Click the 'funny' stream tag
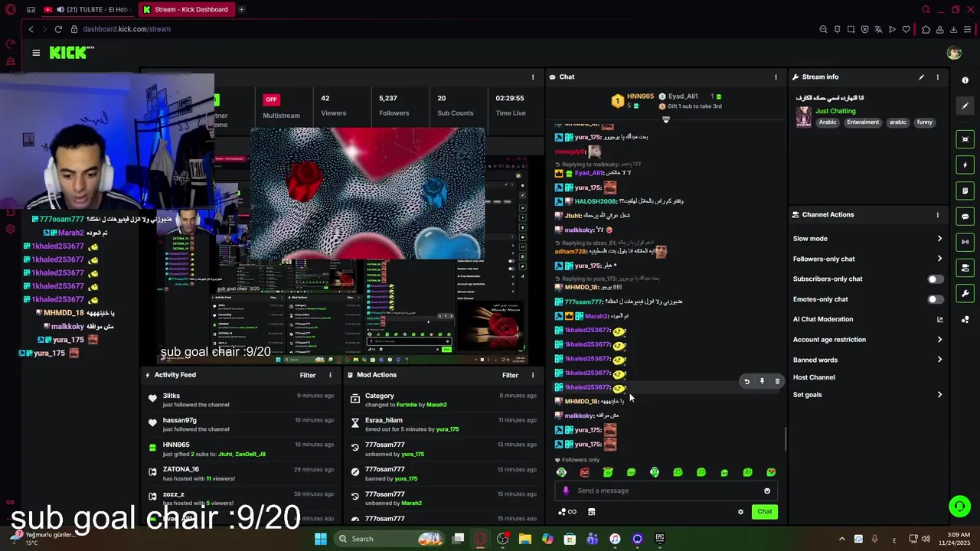980x551 pixels. (x=924, y=122)
